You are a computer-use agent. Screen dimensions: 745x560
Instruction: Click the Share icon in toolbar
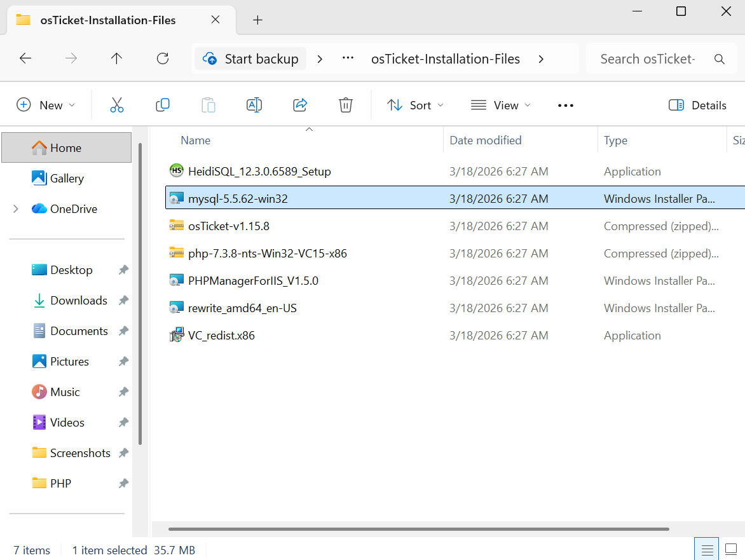300,105
